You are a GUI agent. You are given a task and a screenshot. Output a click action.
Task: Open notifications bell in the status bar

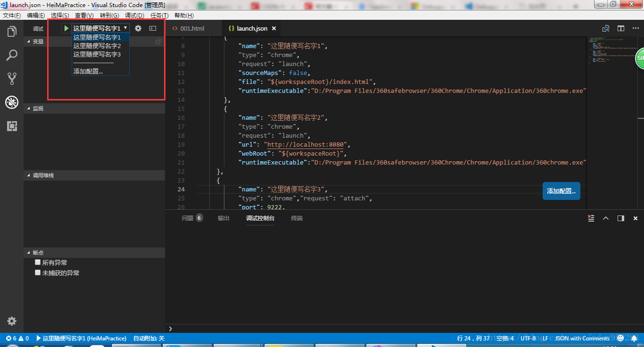point(634,338)
